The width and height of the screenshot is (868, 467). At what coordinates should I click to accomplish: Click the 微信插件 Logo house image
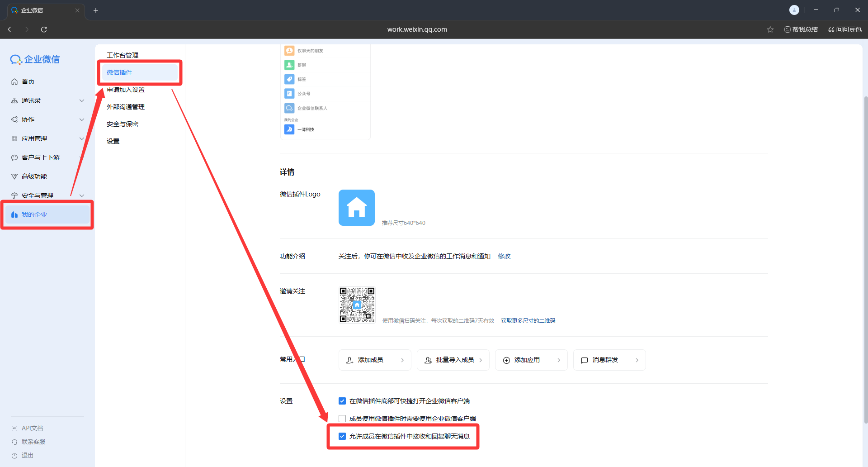[357, 208]
